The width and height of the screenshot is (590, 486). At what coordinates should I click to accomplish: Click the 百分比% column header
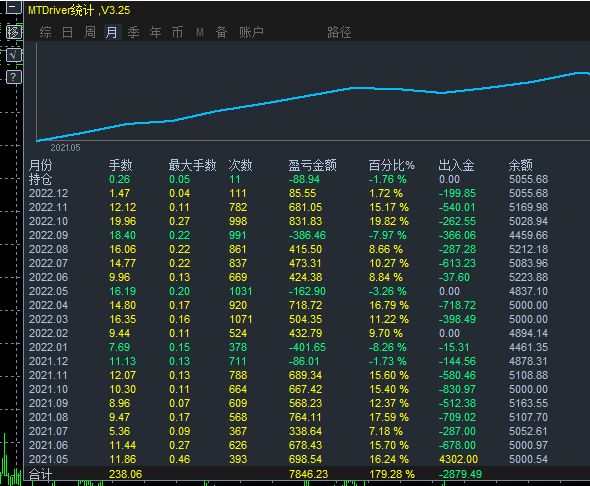click(391, 165)
